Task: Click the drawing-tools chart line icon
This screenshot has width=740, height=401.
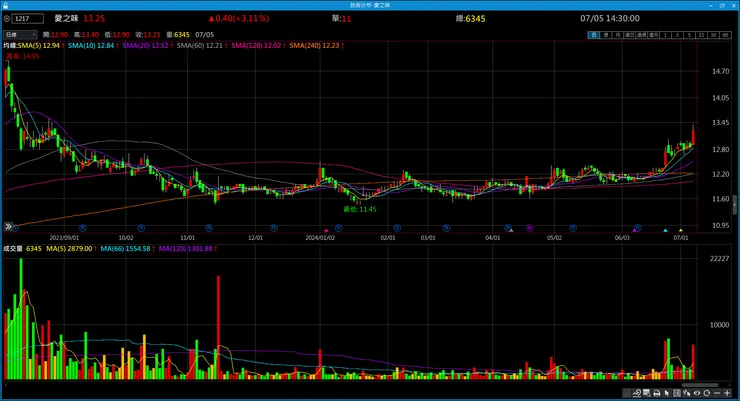Action: point(637,393)
